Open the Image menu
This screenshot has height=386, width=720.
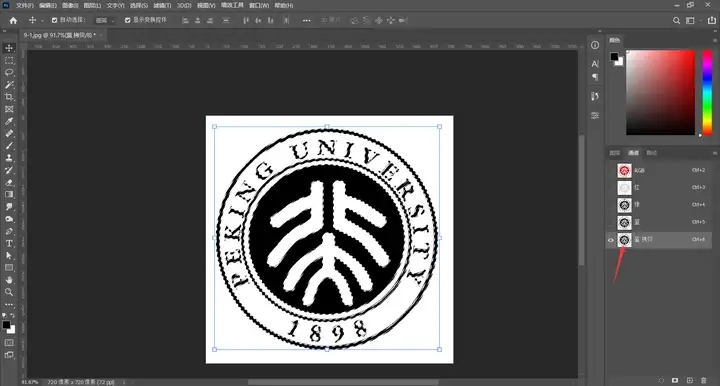(x=70, y=6)
